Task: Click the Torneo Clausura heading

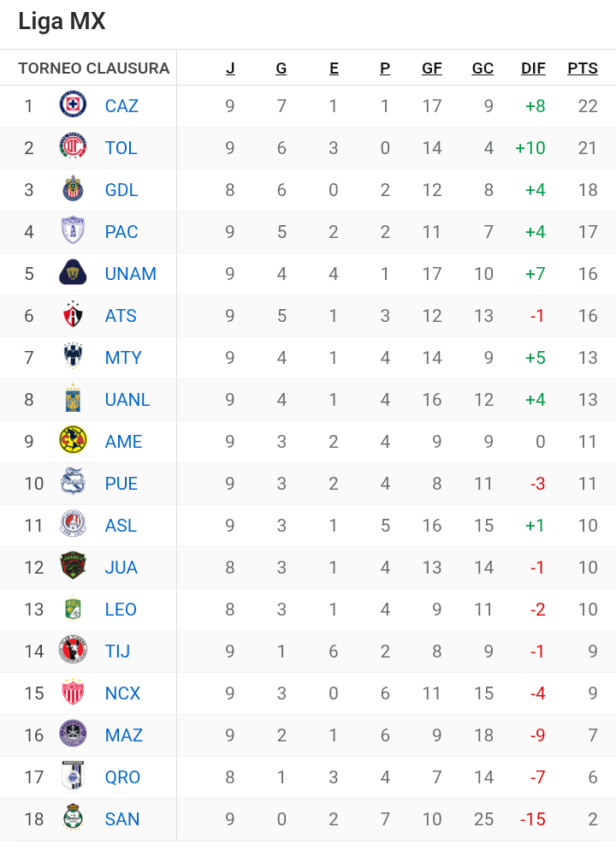Action: [x=94, y=68]
